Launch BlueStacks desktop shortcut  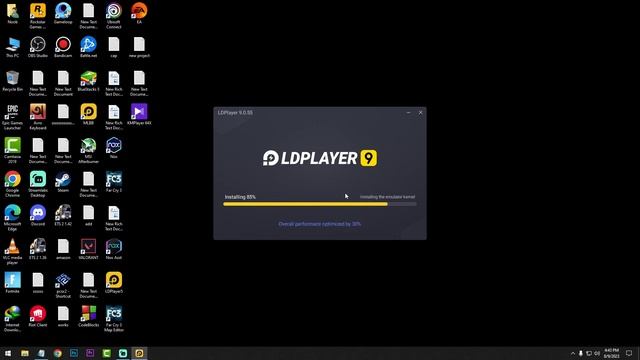[x=88, y=81]
